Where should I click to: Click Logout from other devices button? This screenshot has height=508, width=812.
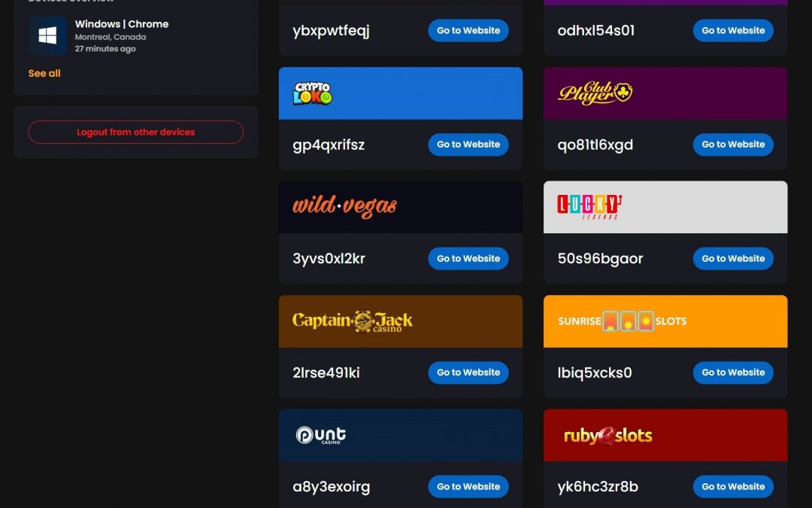point(135,132)
